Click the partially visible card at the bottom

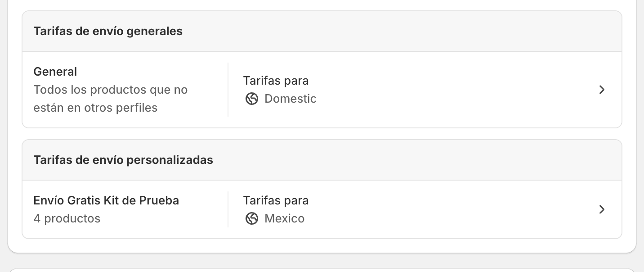[x=322, y=270]
